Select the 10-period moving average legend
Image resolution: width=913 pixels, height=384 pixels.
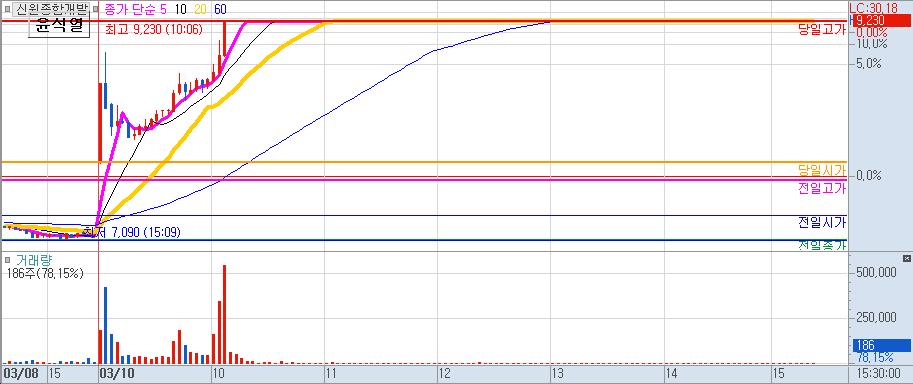coord(180,9)
